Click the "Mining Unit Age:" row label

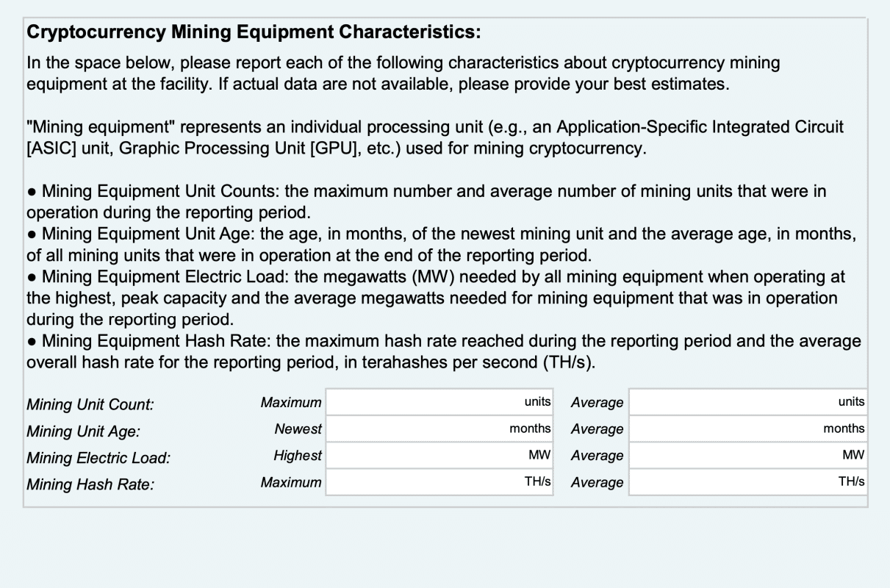[82, 431]
